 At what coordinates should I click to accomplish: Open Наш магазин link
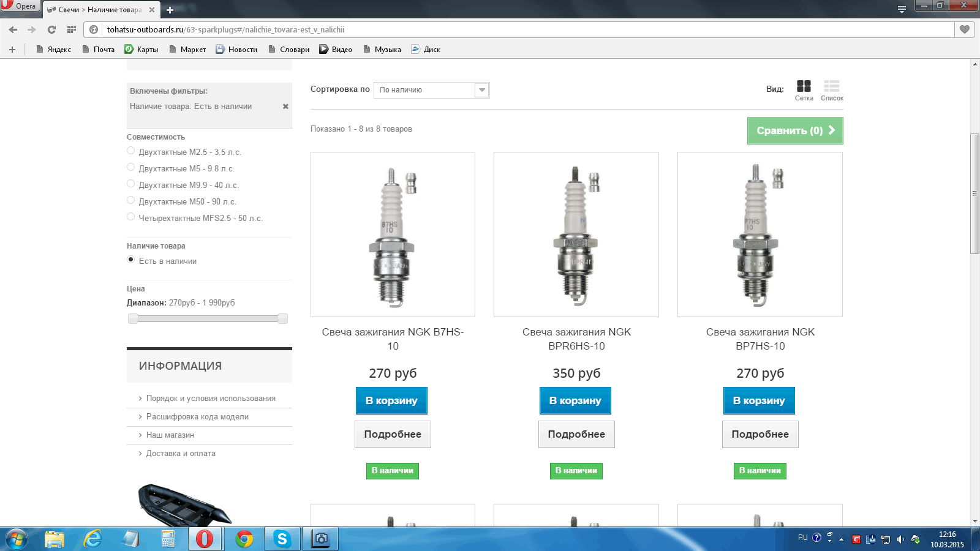click(x=170, y=435)
